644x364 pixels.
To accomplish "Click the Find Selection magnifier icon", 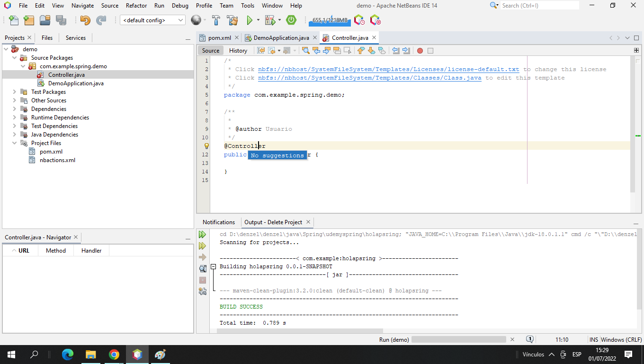I will tap(306, 51).
